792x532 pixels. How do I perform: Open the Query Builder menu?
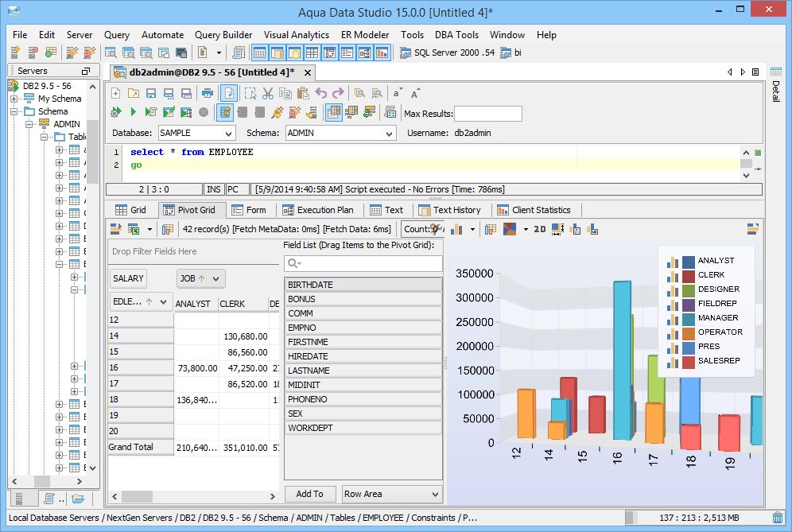(223, 35)
